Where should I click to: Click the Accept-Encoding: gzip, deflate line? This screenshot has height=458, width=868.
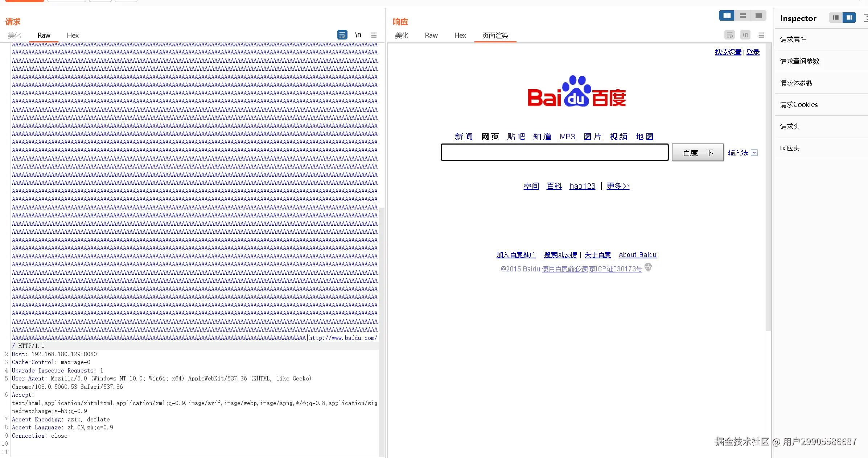(61, 419)
